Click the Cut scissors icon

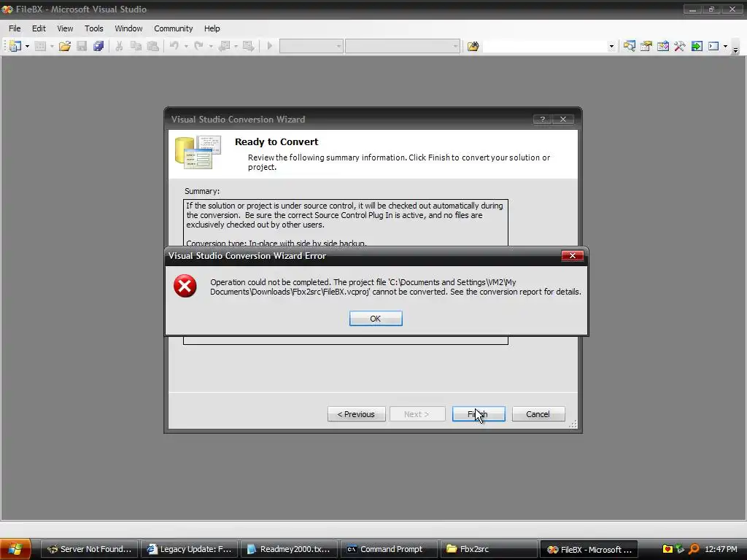pyautogui.click(x=119, y=46)
